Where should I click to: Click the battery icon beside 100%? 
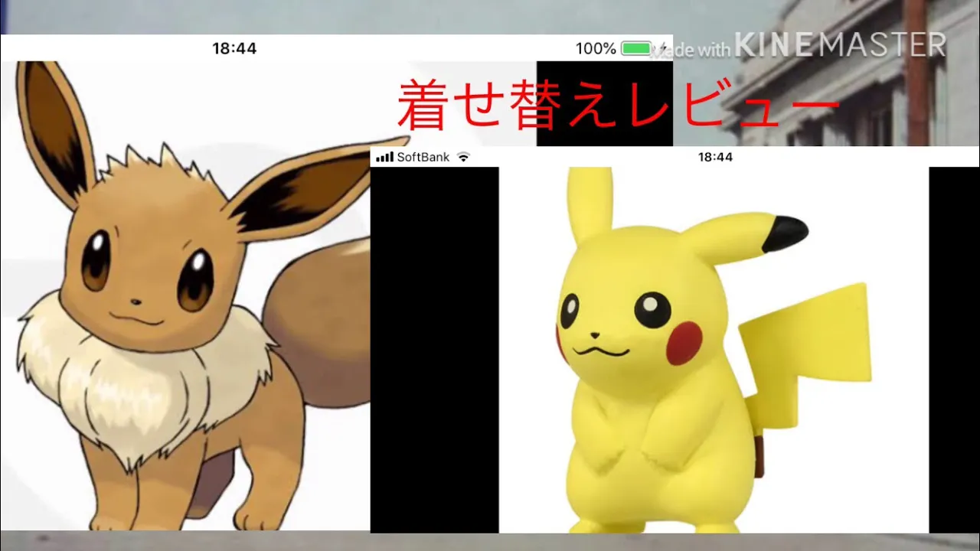point(637,49)
